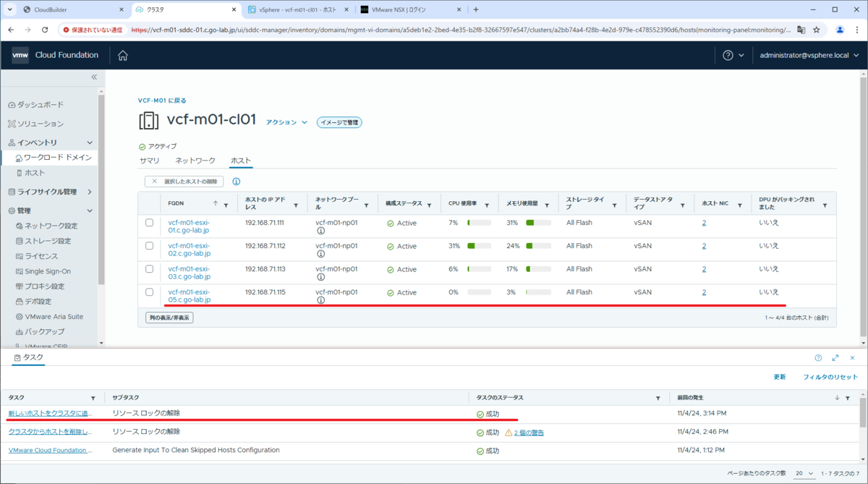Image resolution: width=868 pixels, height=484 pixels.
Task: Click 列の表示/非表示 button
Action: (169, 318)
